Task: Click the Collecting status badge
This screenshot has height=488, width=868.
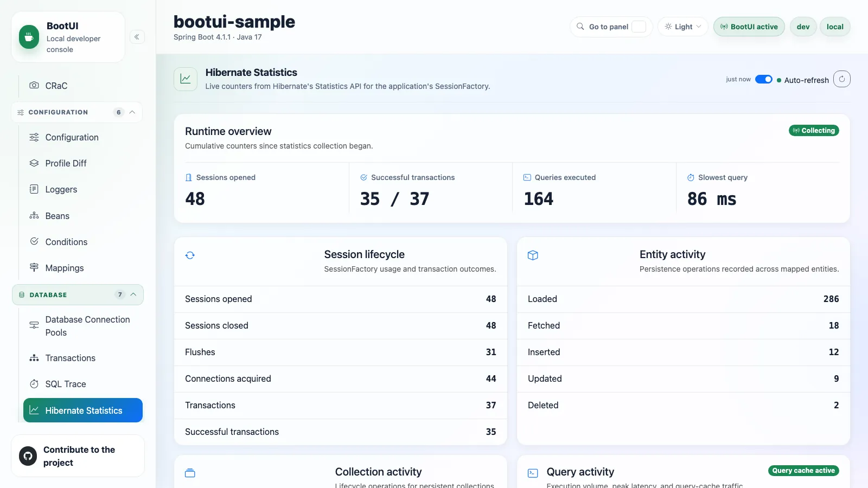Action: [814, 131]
